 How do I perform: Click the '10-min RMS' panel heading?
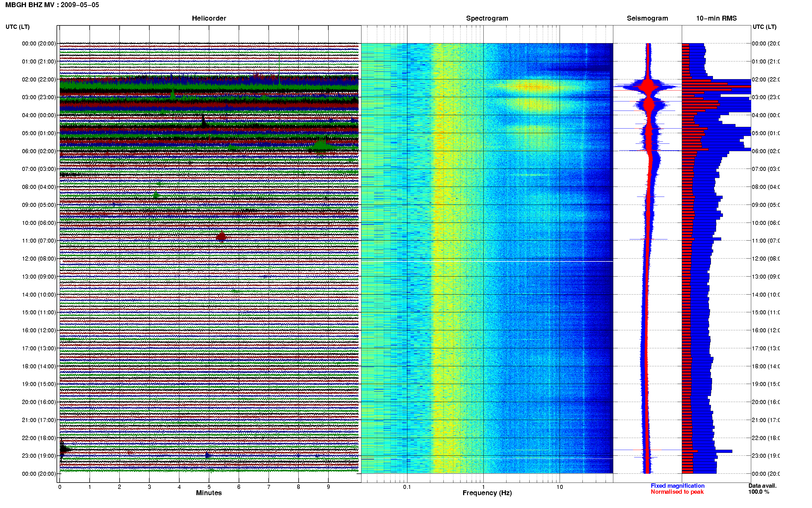[716, 19]
